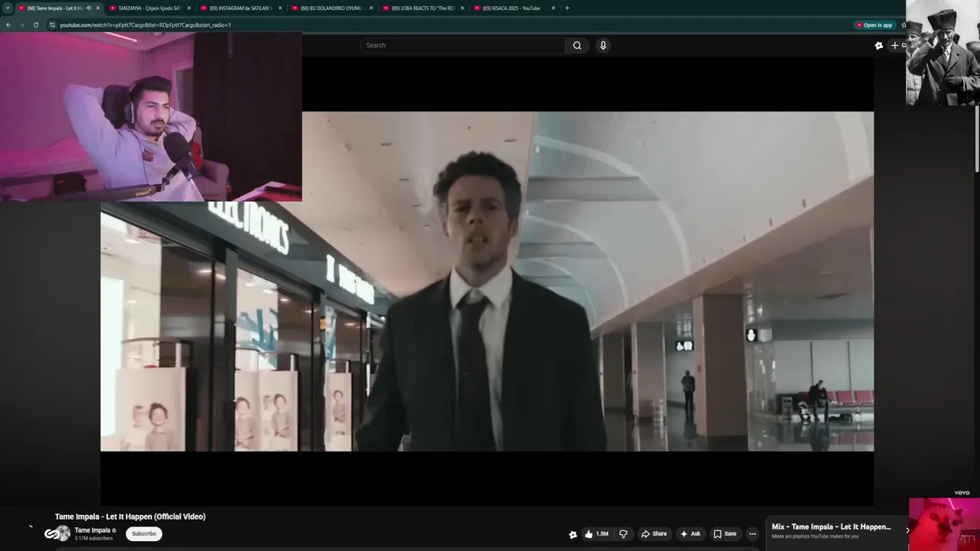980x551 pixels.
Task: Click the YouTube Search field
Action: pos(462,45)
